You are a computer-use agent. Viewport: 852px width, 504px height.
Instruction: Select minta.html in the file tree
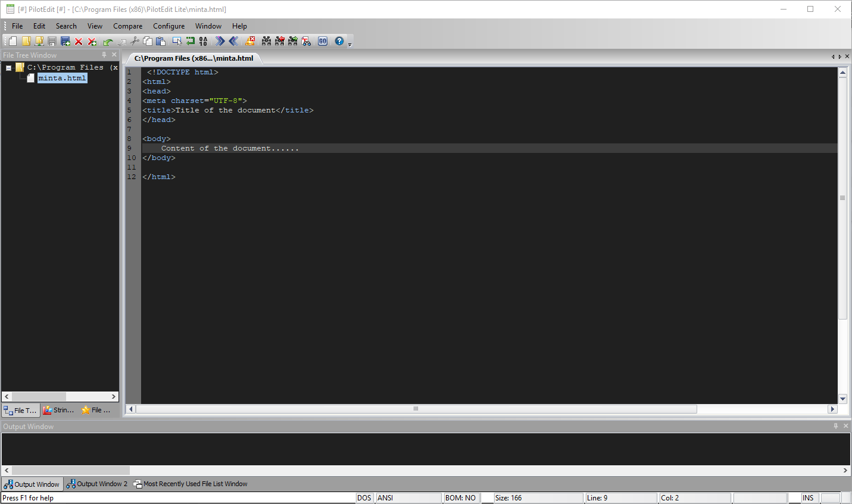pyautogui.click(x=62, y=78)
